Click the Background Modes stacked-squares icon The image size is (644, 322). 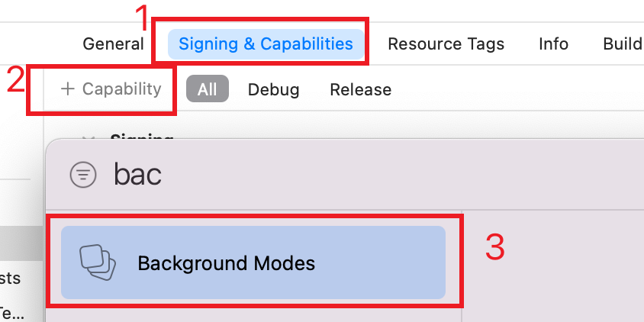(98, 262)
